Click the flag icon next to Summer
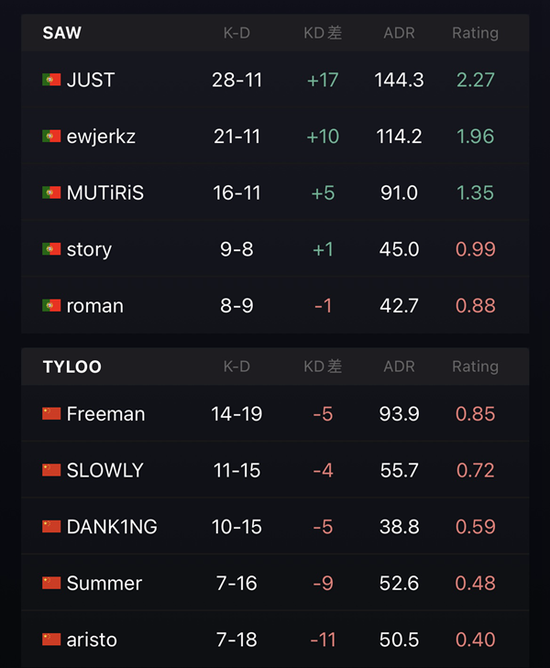 [x=51, y=583]
